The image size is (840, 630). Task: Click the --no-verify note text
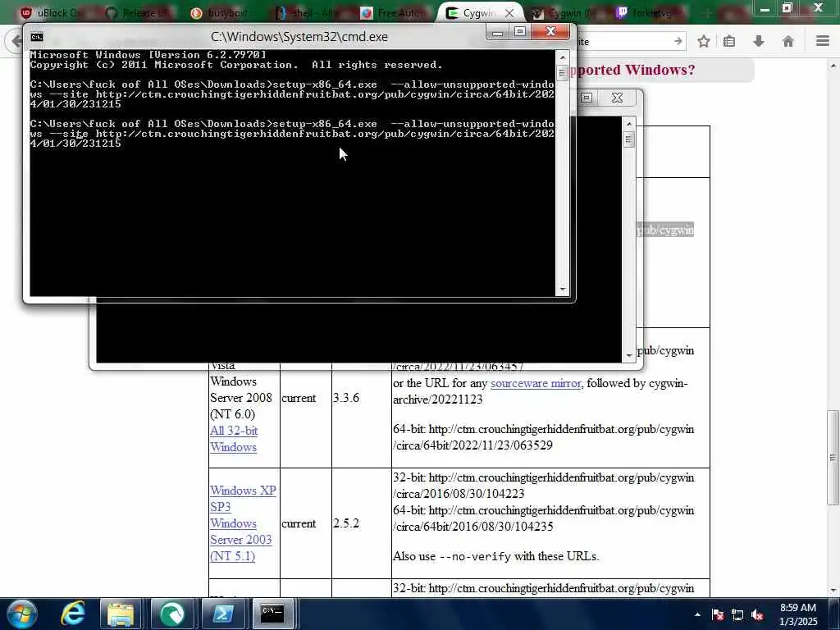point(495,557)
